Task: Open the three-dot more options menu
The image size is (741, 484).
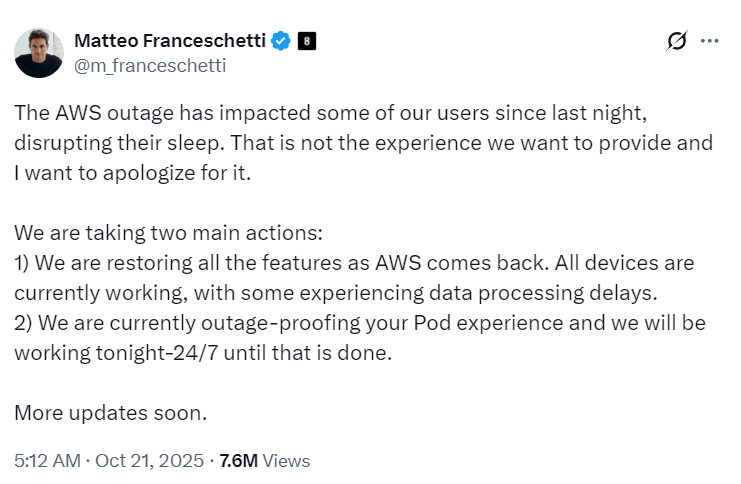Action: coord(710,41)
